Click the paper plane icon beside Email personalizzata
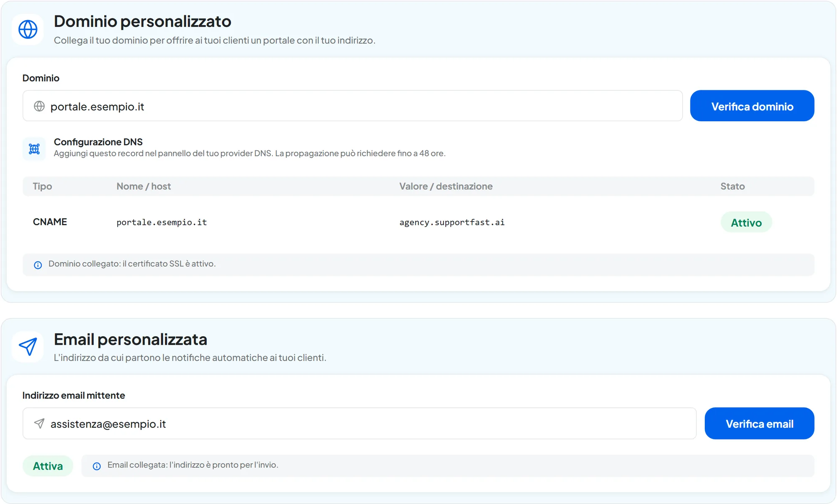 [28, 347]
